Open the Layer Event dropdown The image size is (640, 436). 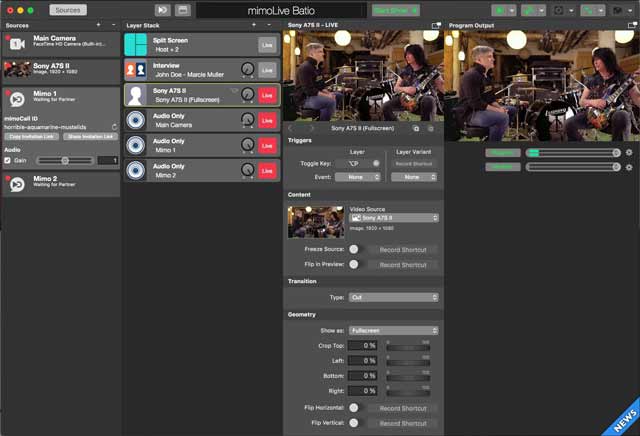tap(358, 177)
